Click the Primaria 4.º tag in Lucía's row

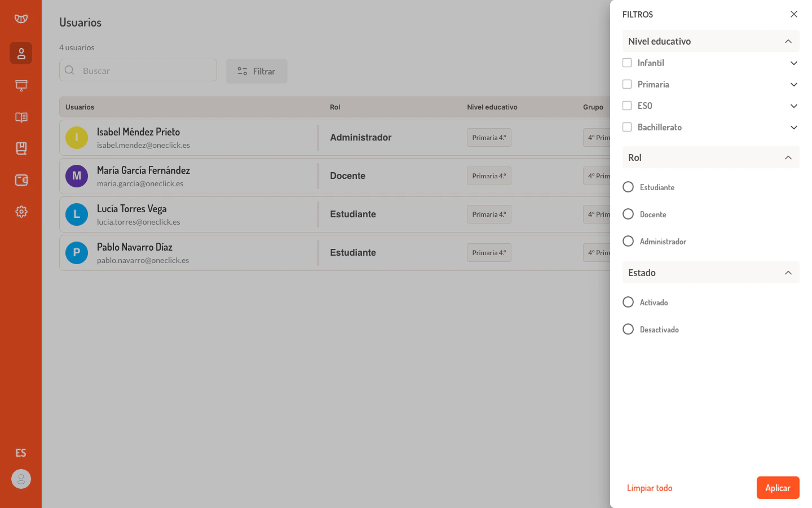coord(489,214)
